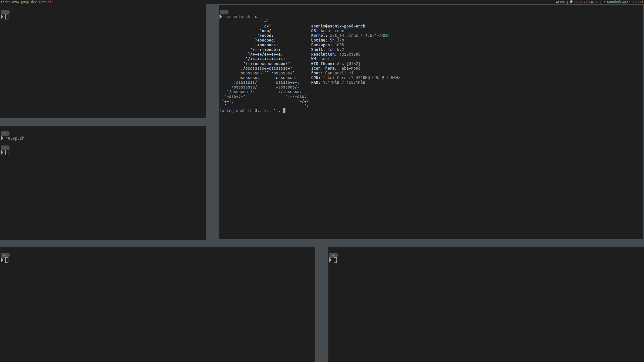Click the 1080p.sh command text
The image size is (644, 362).
pyautogui.click(x=15, y=138)
